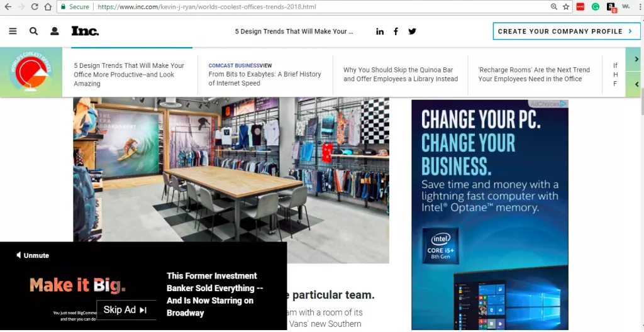Open the hamburger menu on Inc. header
Image resolution: width=644 pixels, height=332 pixels.
point(13,31)
